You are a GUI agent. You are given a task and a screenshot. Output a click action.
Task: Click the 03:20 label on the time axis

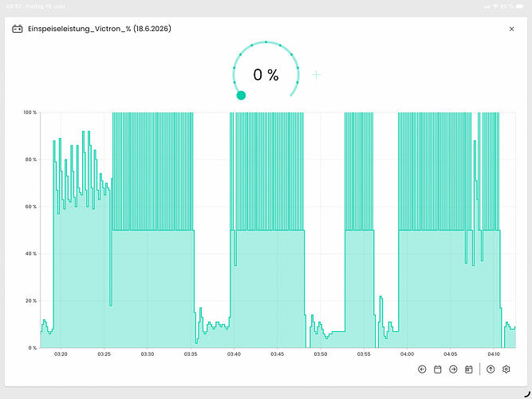[x=61, y=354]
